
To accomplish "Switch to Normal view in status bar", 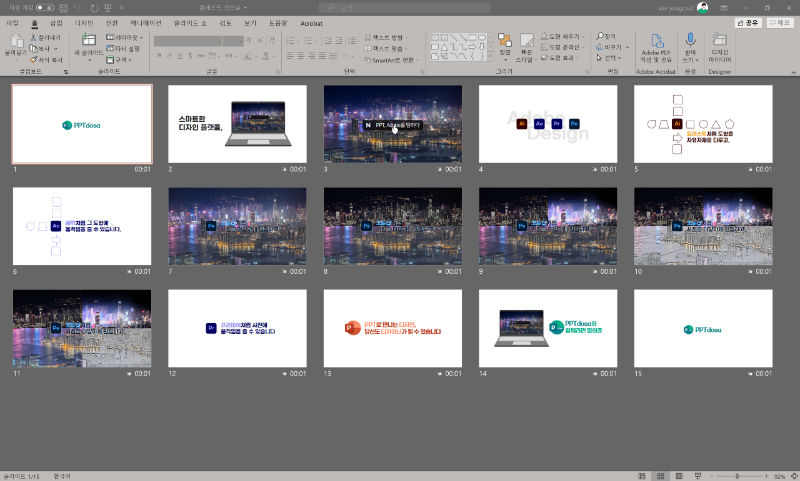I will pos(641,475).
